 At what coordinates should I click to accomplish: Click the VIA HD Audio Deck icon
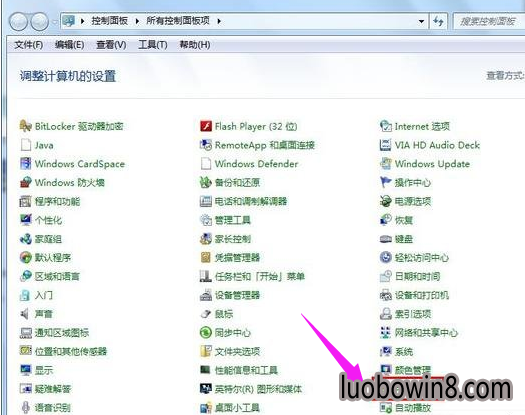pyautogui.click(x=386, y=145)
